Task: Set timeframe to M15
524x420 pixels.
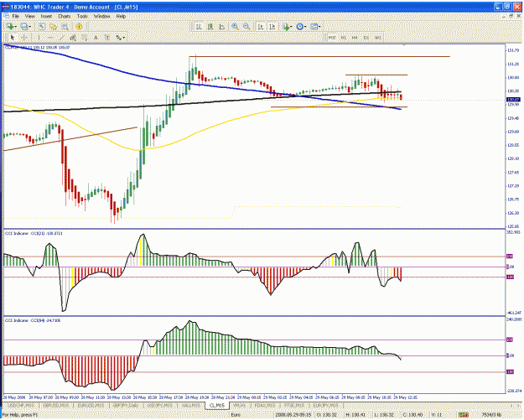Action: click(x=332, y=38)
